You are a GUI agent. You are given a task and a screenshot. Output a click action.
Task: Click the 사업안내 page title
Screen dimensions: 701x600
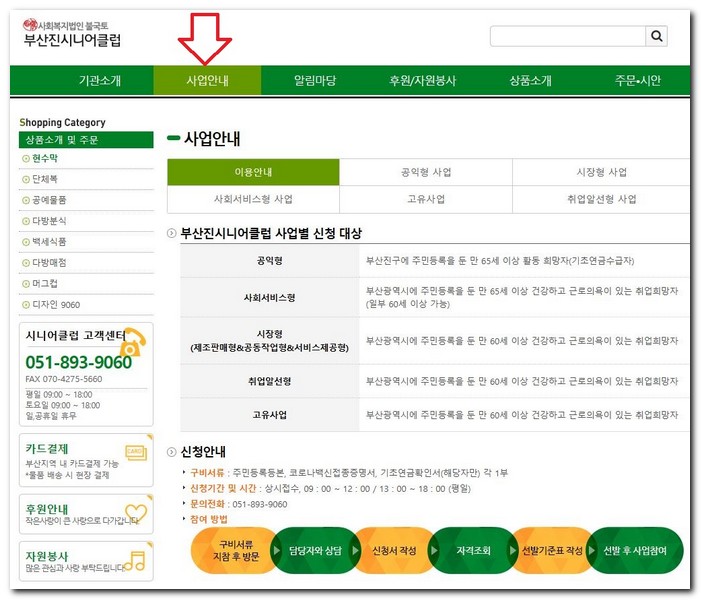click(212, 139)
